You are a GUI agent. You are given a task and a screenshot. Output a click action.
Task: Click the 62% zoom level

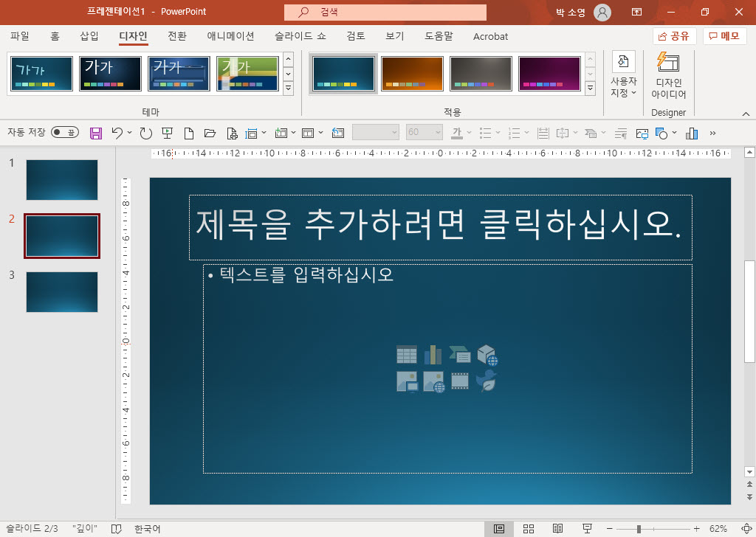(x=718, y=529)
